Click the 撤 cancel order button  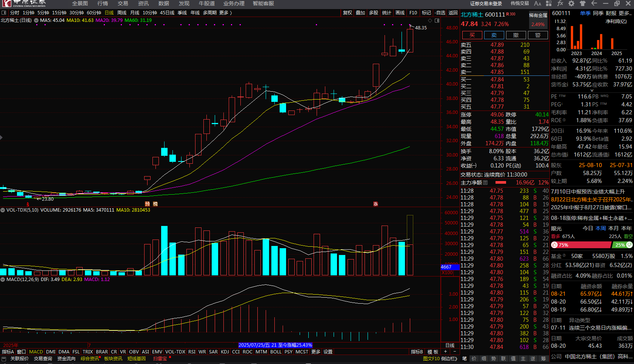[x=516, y=35]
